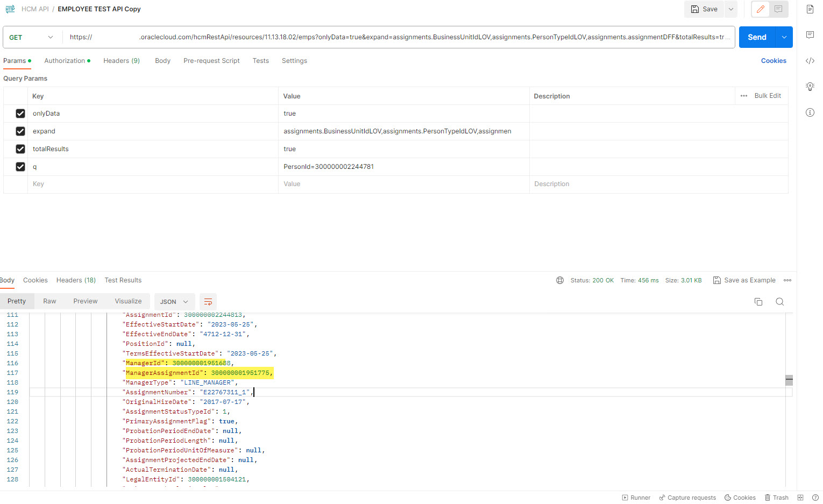
Task: Open the request info icon
Action: [x=810, y=112]
